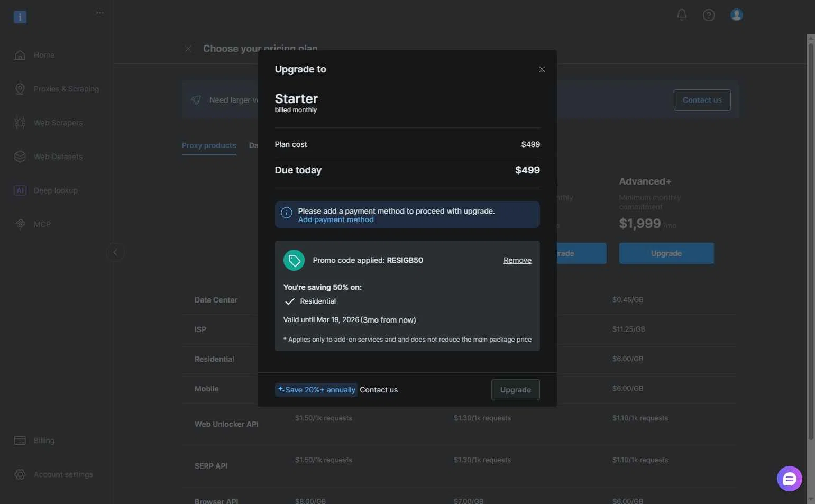Click the Proxies location pin icon
Image resolution: width=815 pixels, height=504 pixels.
pos(20,89)
